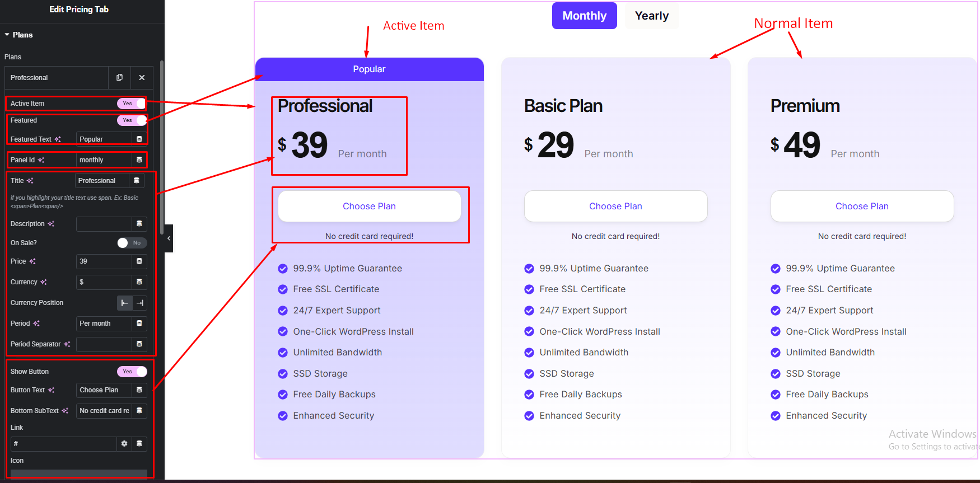Enable the On Sale switch

click(132, 243)
